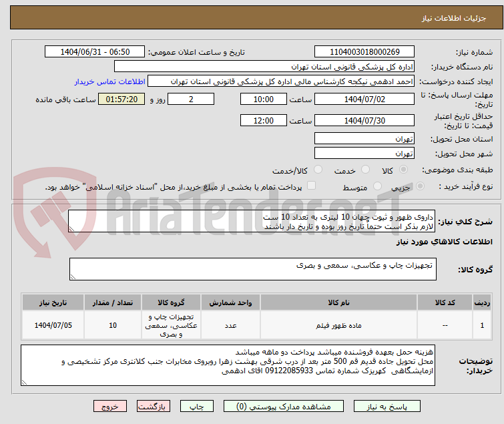Select the کالا/خدمت radio button

coord(318,169)
